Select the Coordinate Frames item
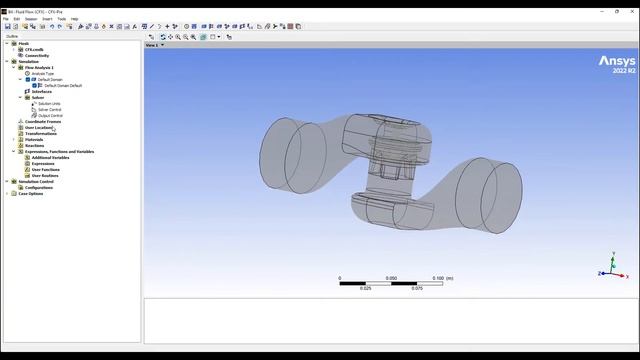The image size is (640, 360). 43,122
